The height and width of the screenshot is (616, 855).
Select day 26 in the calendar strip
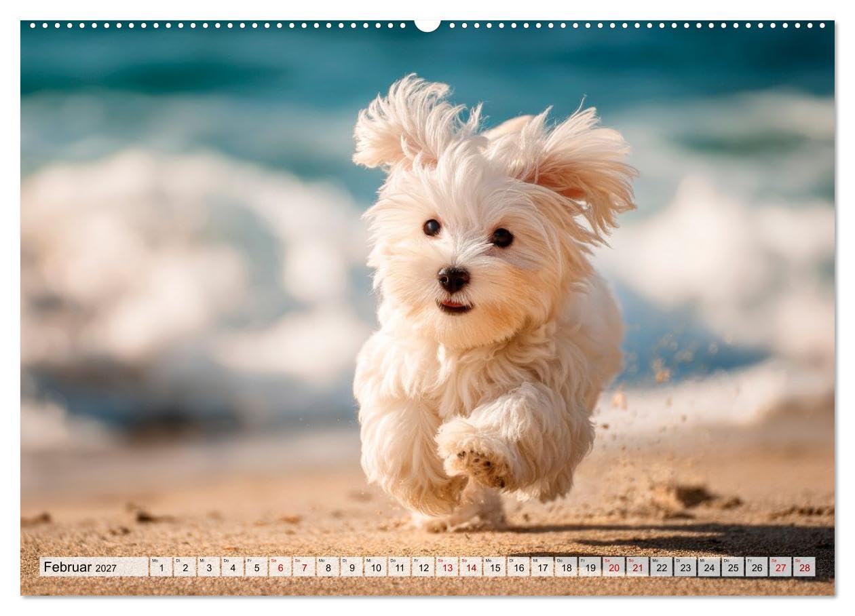point(756,567)
